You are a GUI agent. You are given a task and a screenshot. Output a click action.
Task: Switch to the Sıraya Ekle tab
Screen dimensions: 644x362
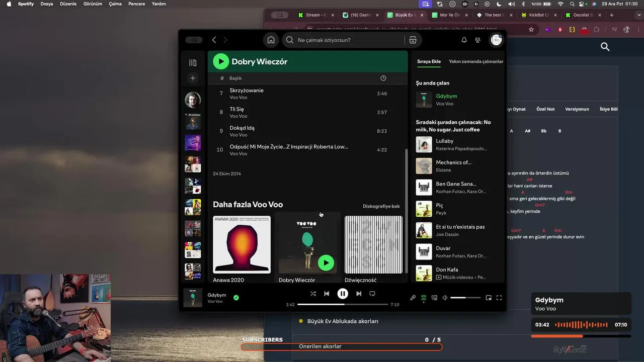(429, 61)
